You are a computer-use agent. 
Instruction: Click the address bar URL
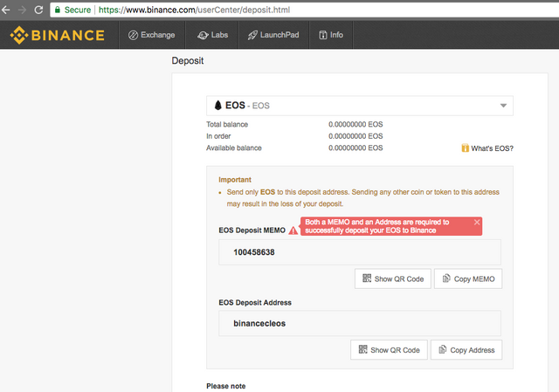click(x=194, y=10)
